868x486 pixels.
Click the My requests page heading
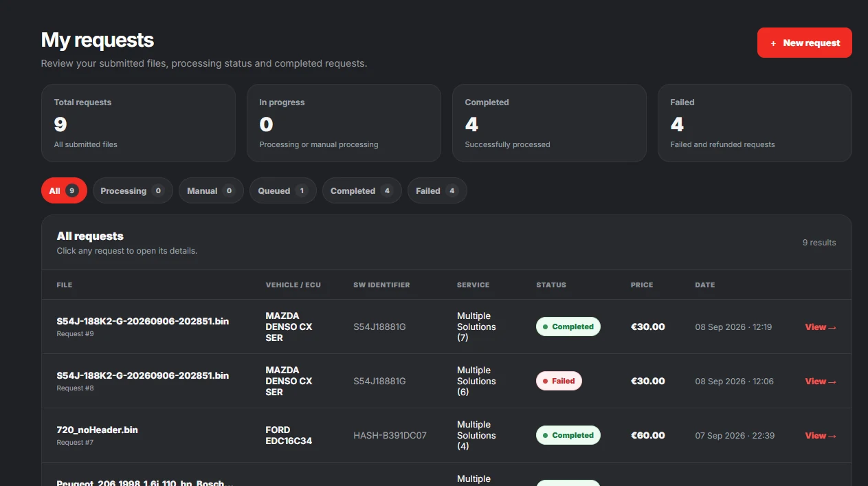[x=98, y=40]
